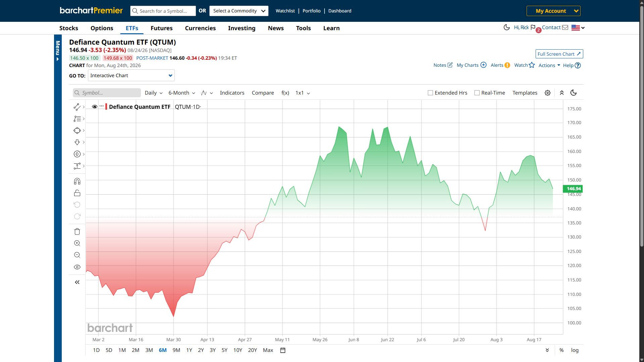Toggle percent scale

(x=561, y=350)
